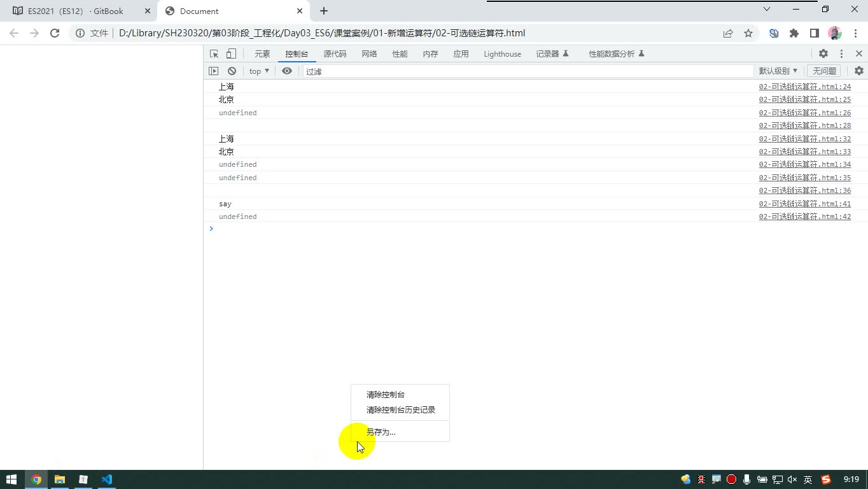
Task: Open source link 02-可选链运算符.html:41
Action: point(804,204)
